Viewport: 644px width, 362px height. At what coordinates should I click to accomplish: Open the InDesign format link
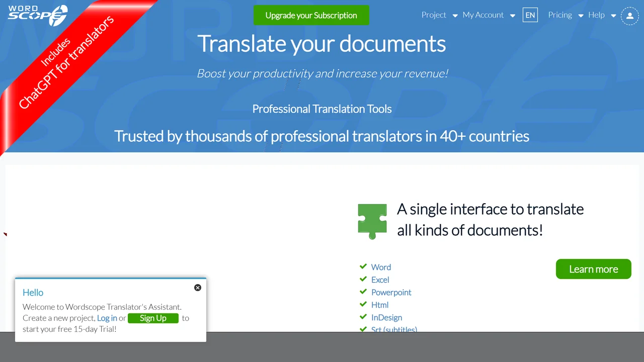[x=386, y=317]
